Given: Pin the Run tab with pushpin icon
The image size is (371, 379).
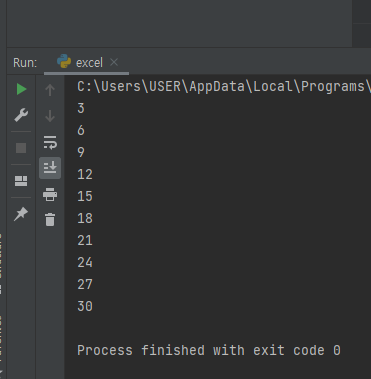Looking at the screenshot, I should 21,214.
